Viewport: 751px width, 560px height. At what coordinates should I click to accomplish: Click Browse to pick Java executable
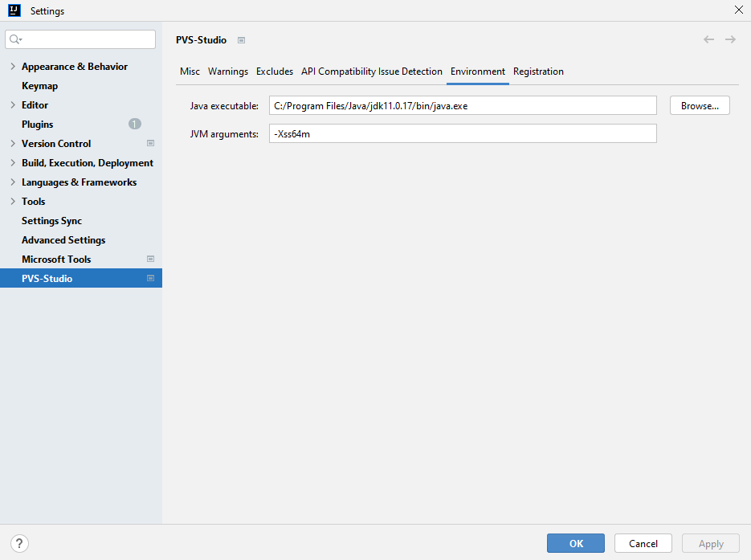pos(700,105)
